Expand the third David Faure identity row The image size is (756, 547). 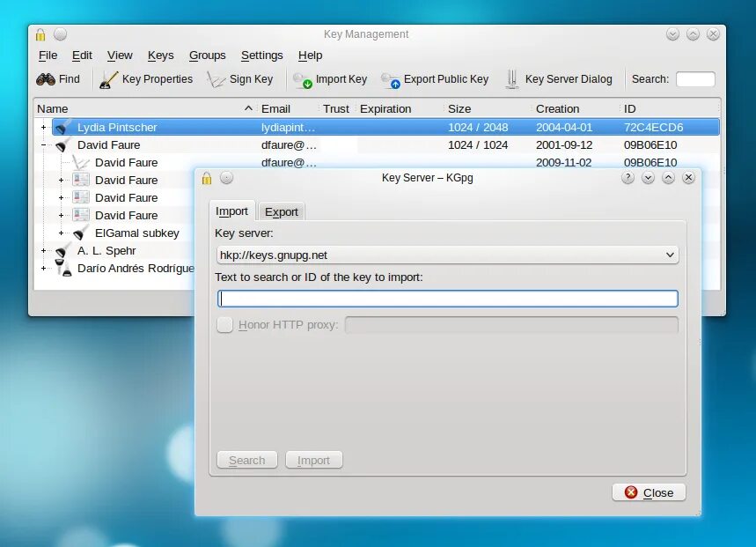point(62,215)
